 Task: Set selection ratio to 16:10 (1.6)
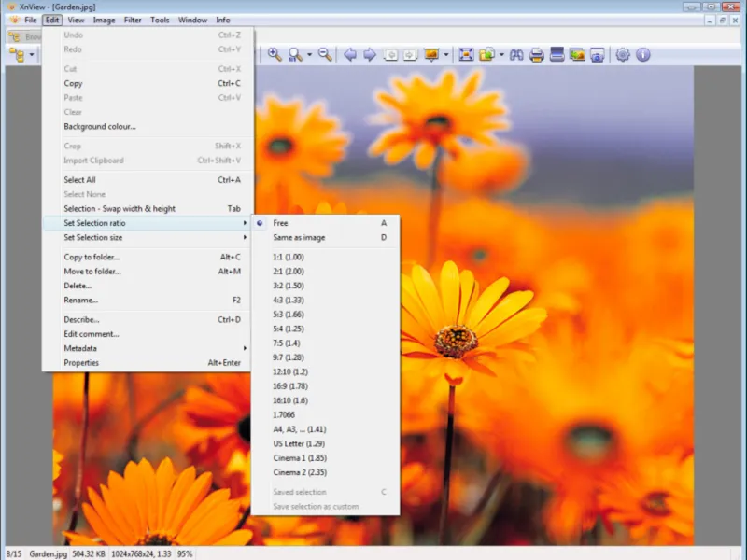pos(326,400)
